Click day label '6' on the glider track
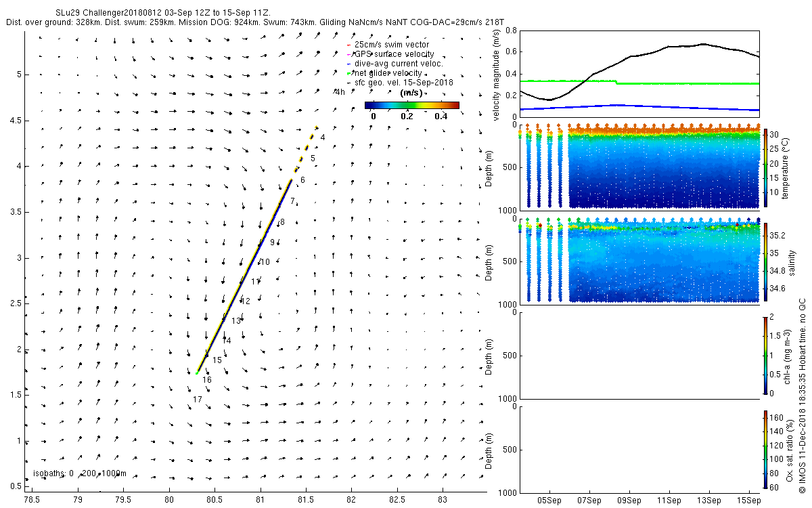This screenshot has height=508, width=812. pyautogui.click(x=302, y=180)
